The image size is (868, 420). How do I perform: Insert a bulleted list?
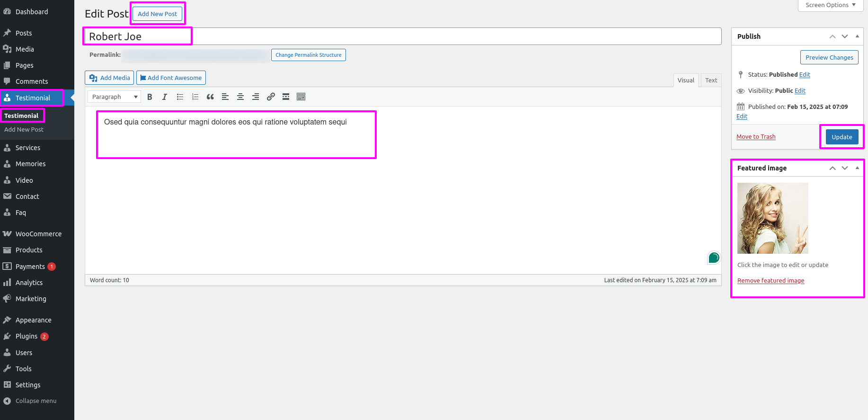click(x=180, y=97)
